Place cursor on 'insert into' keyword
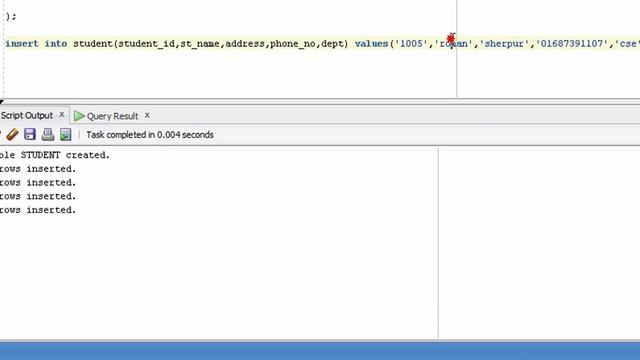 36,44
